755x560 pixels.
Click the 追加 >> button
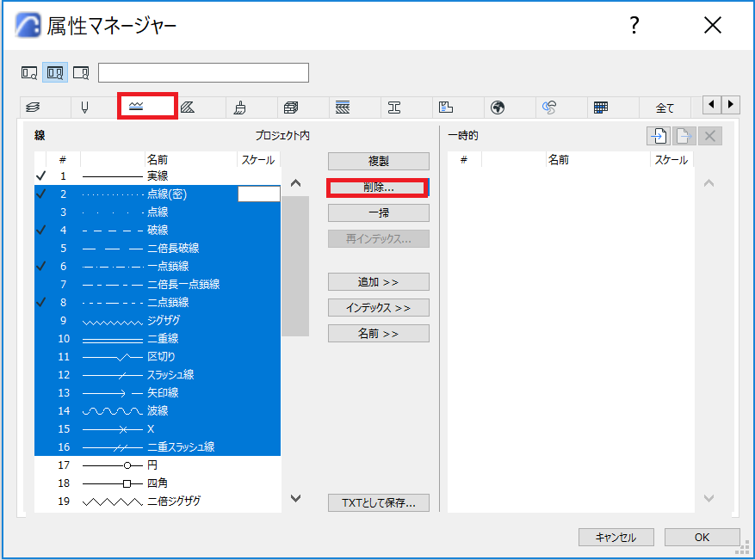[x=379, y=282]
